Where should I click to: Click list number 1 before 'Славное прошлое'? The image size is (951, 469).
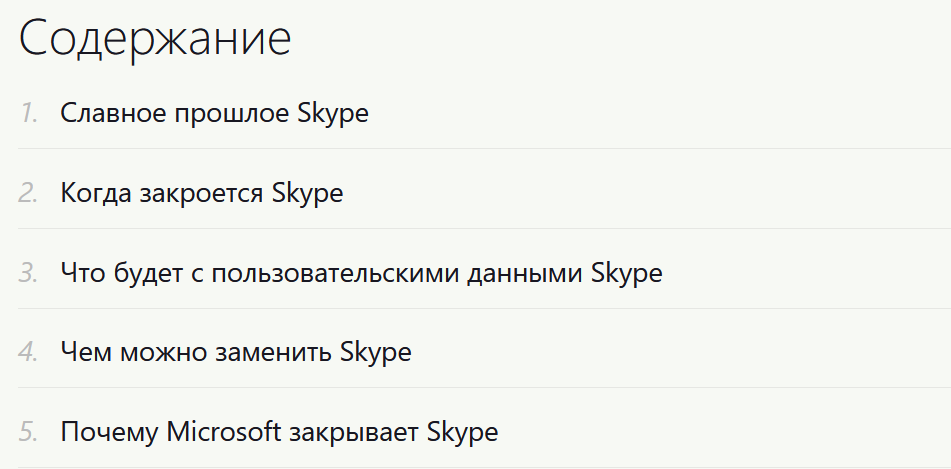point(29,113)
